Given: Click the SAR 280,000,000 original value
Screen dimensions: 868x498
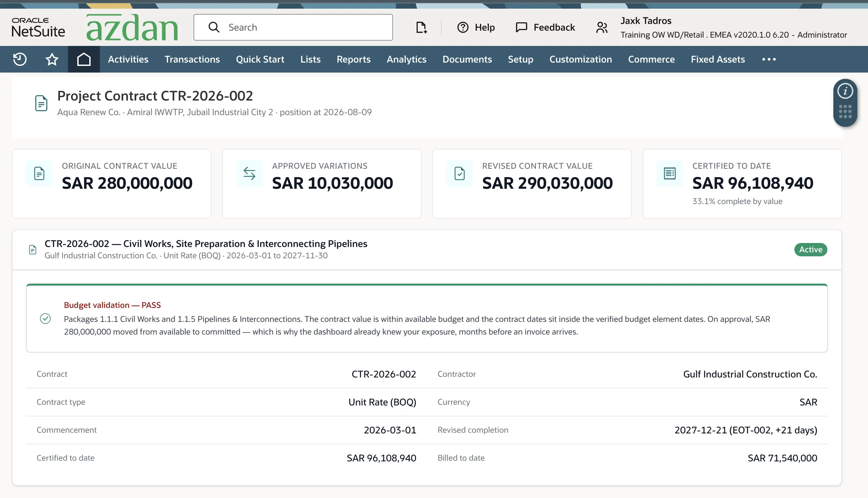Looking at the screenshot, I should 127,183.
